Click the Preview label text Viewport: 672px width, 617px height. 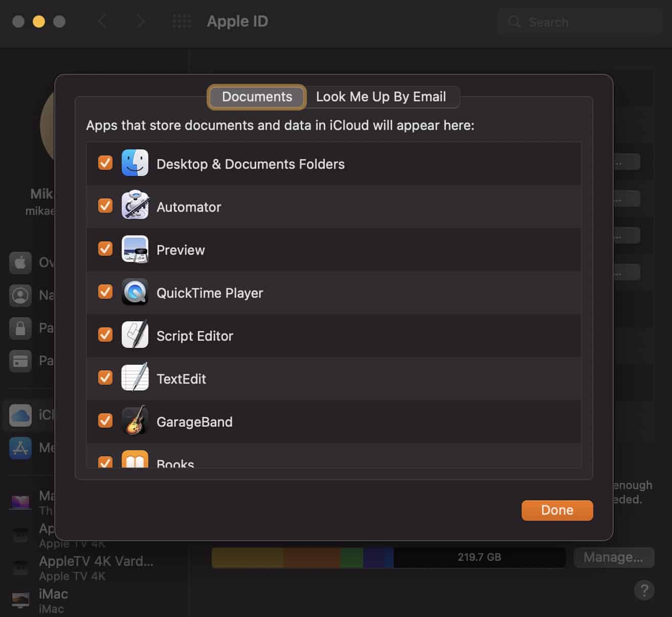(x=181, y=250)
